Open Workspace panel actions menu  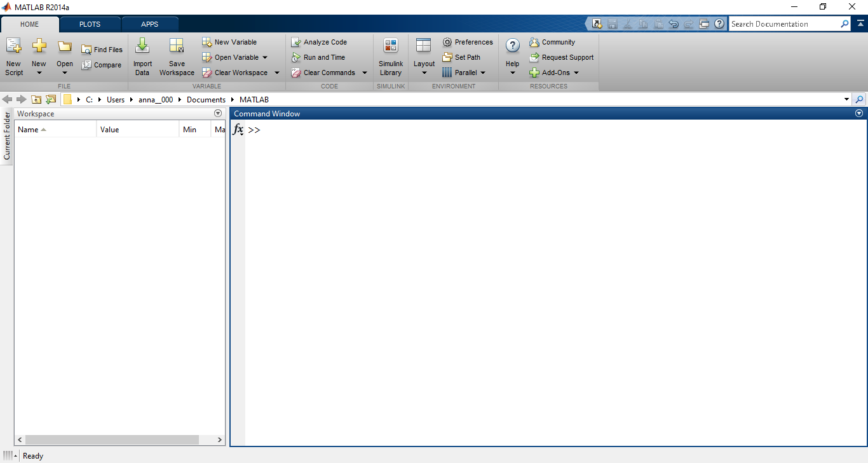(218, 113)
